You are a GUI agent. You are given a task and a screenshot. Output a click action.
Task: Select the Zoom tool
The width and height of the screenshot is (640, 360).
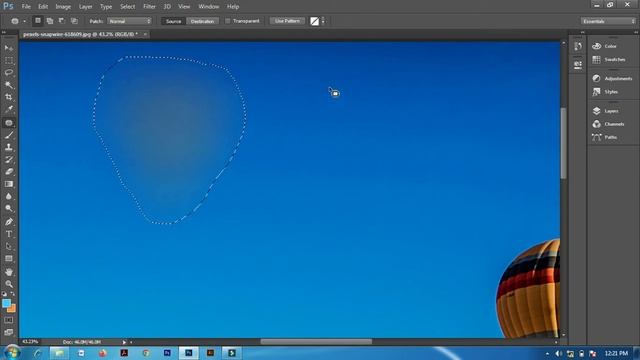(x=9, y=284)
